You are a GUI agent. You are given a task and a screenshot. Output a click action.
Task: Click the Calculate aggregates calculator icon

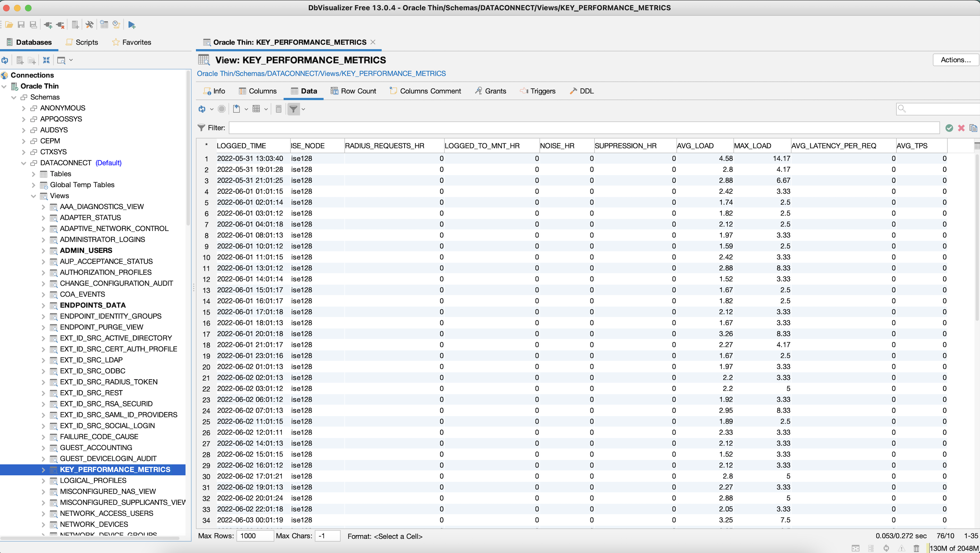pyautogui.click(x=279, y=109)
